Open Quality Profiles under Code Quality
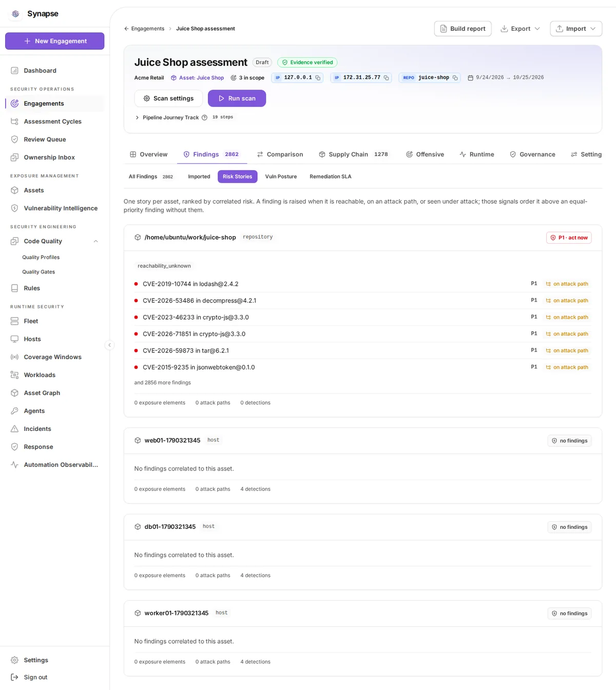 (x=41, y=258)
